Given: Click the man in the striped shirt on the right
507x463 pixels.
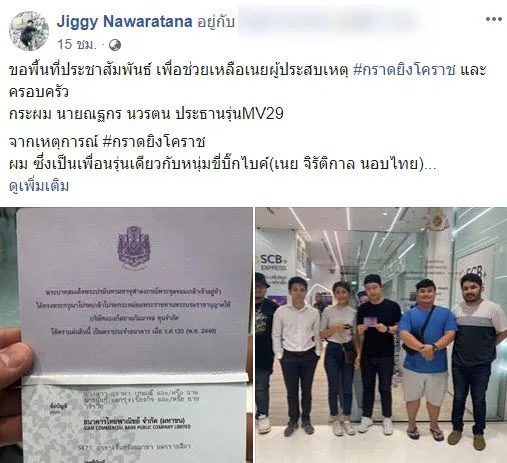Looking at the screenshot, I should point(477,358).
